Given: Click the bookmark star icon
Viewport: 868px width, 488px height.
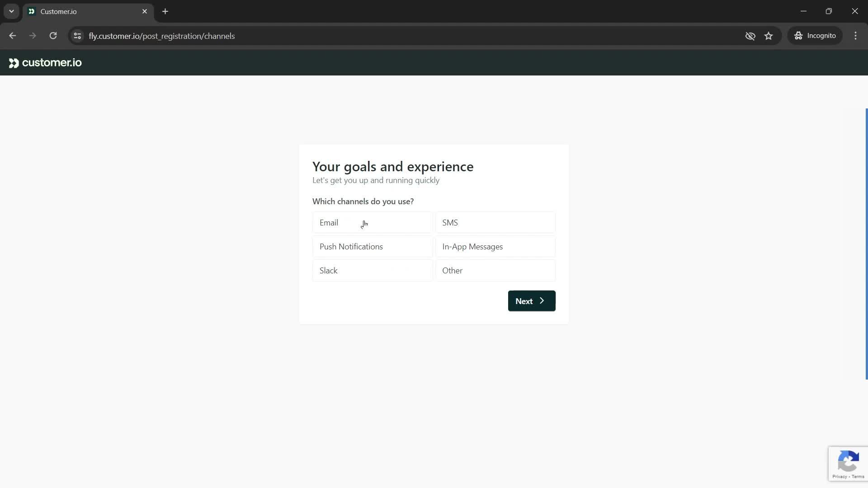Looking at the screenshot, I should tap(769, 36).
